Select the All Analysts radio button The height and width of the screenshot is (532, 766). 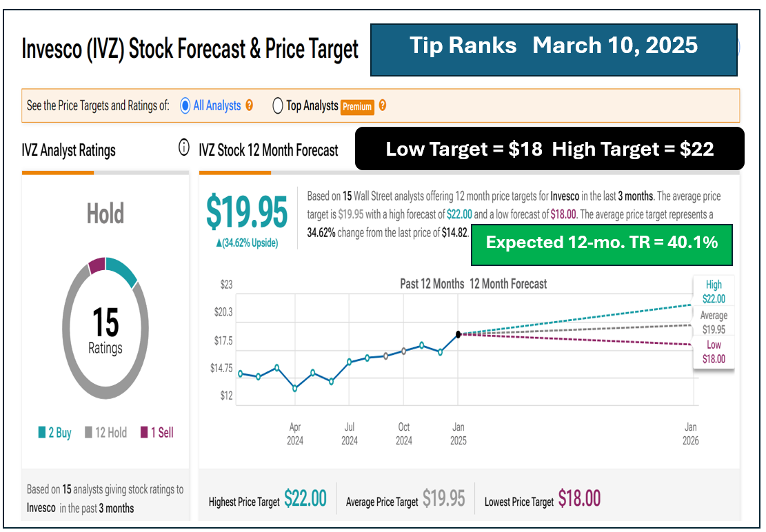(185, 106)
